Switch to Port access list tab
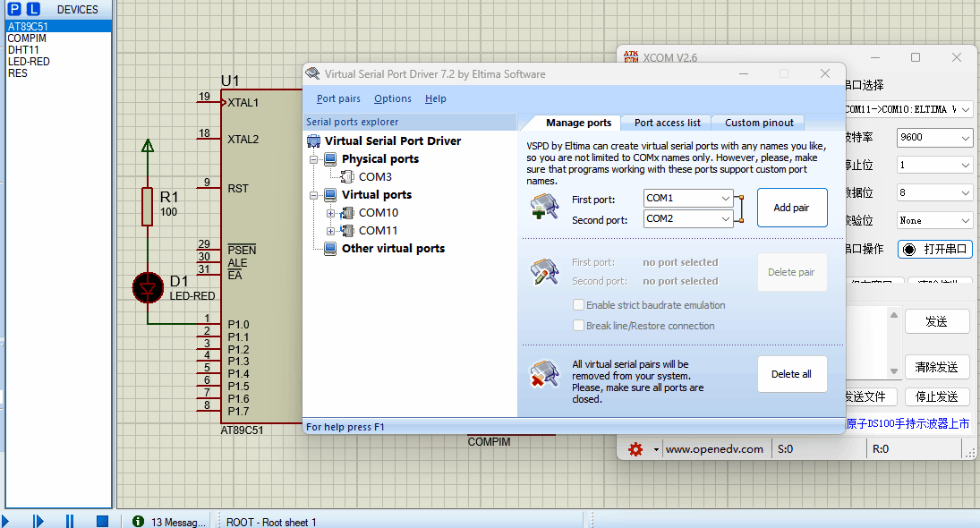980x528 pixels. tap(668, 123)
